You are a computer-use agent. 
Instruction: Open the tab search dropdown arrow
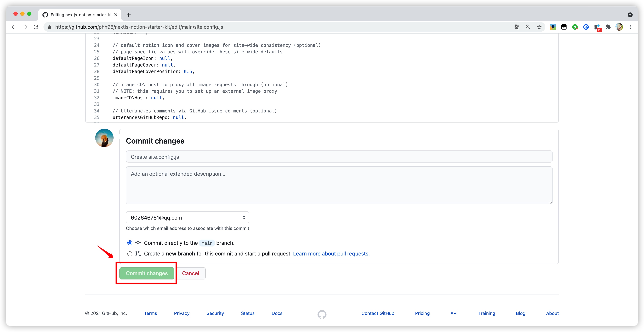pyautogui.click(x=630, y=15)
